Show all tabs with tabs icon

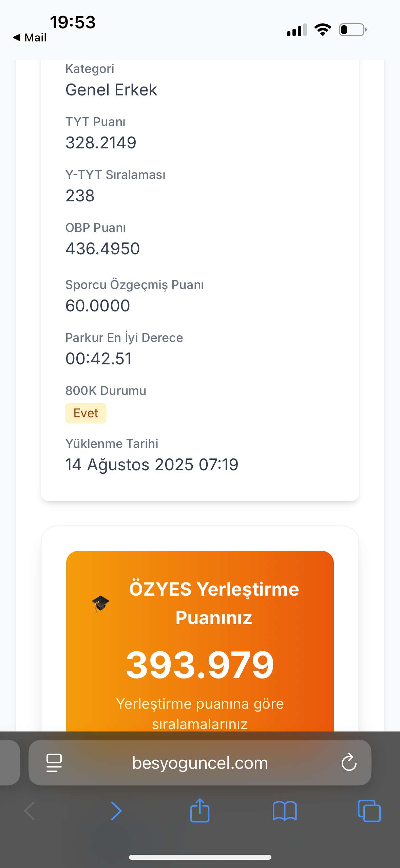[x=369, y=811]
